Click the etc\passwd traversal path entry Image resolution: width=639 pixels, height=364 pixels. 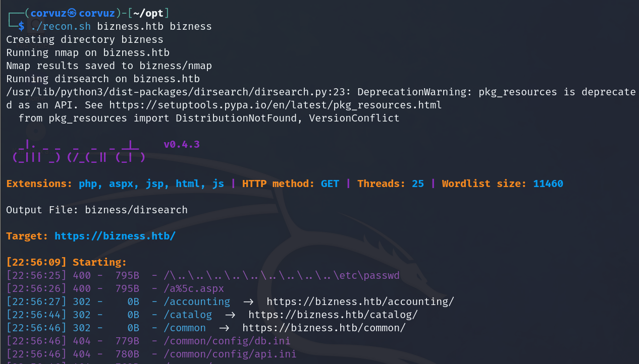pyautogui.click(x=282, y=275)
